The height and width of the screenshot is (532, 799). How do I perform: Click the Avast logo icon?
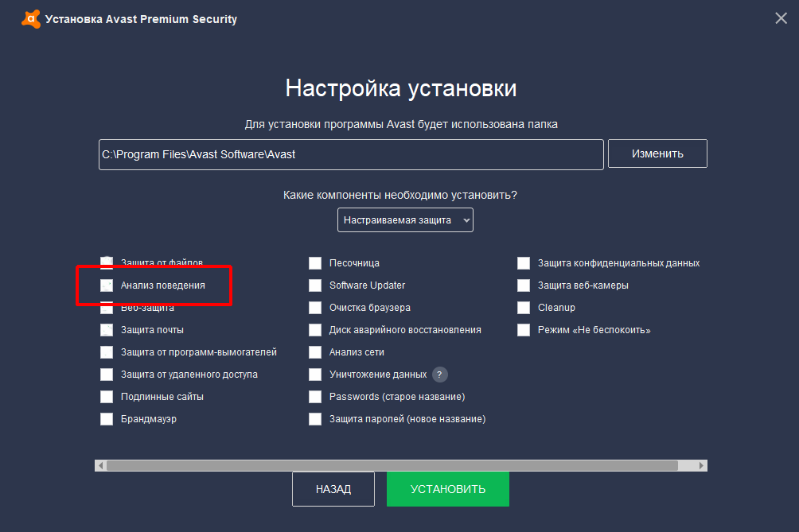(x=31, y=19)
